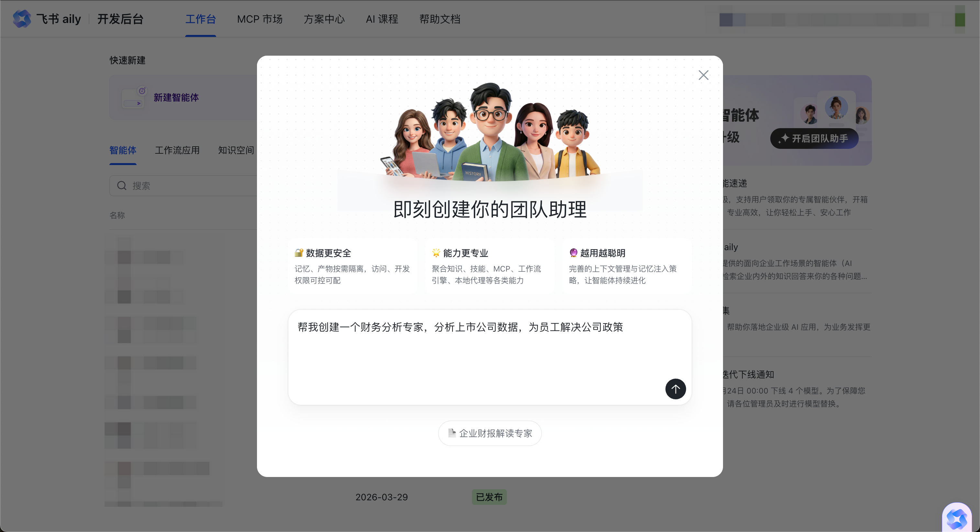Image resolution: width=980 pixels, height=532 pixels.
Task: Click the 数据更安全 feature card
Action: [x=352, y=266]
